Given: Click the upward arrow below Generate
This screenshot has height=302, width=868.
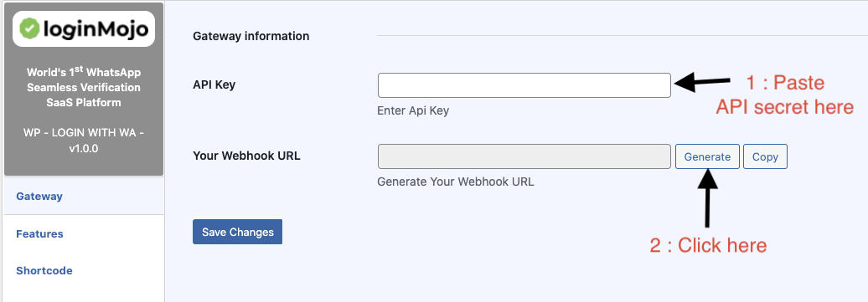Looking at the screenshot, I should click(x=707, y=198).
